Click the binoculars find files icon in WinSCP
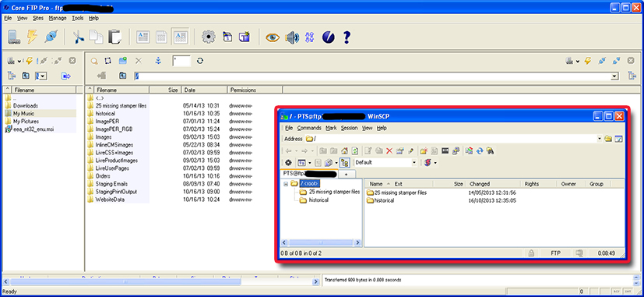 490,151
